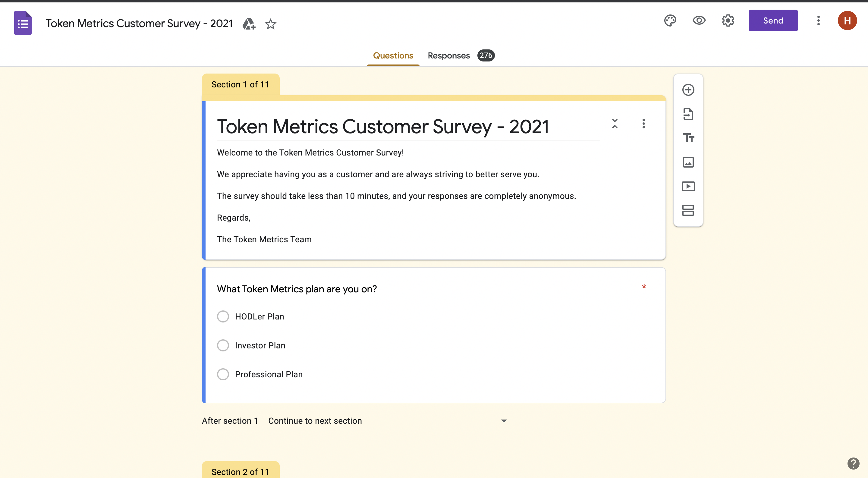
Task: Open form Settings
Action: coord(728,20)
